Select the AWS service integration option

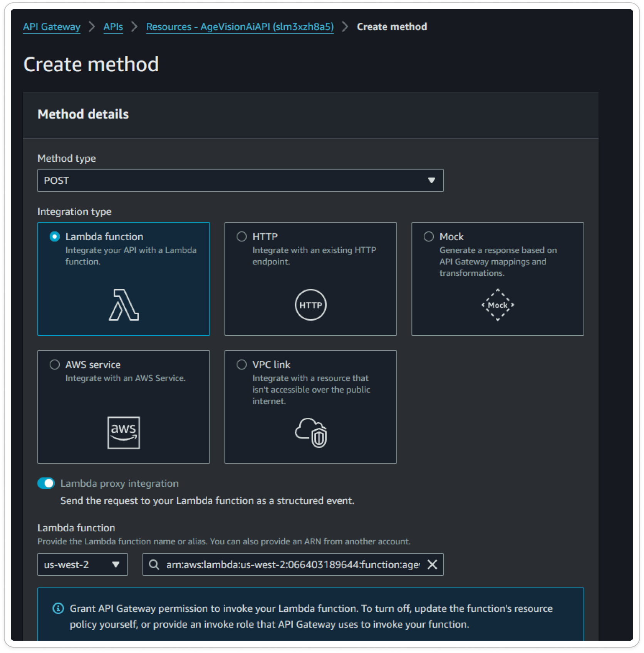[55, 365]
